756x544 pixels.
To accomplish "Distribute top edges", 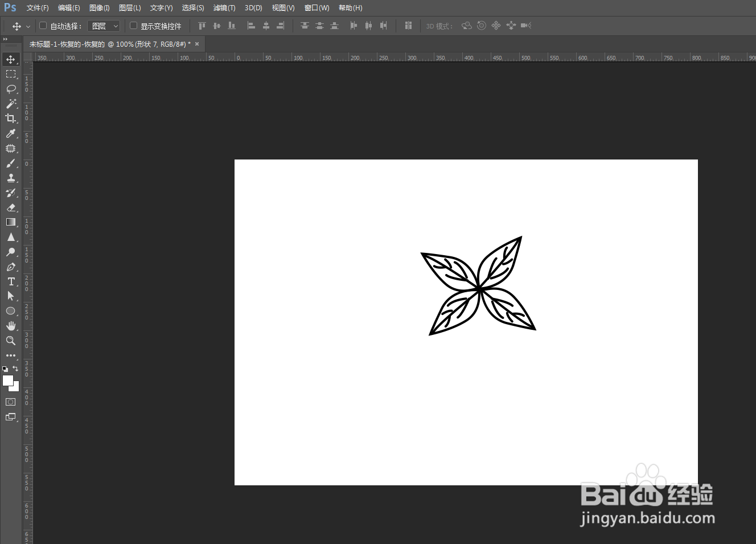I will [305, 26].
